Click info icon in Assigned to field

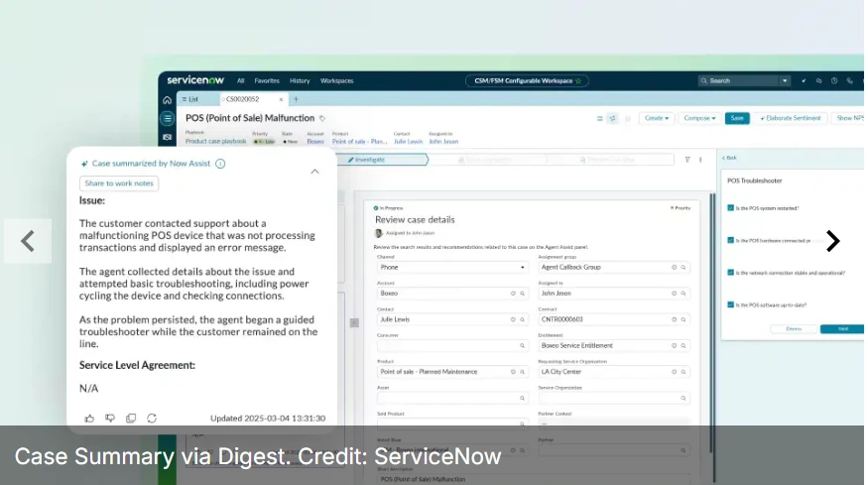[674, 294]
